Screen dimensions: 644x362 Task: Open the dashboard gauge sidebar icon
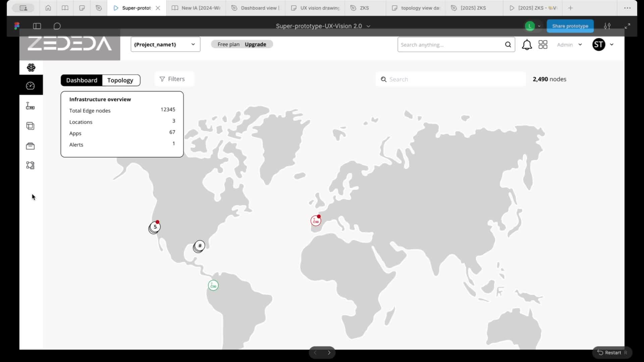pos(31,86)
